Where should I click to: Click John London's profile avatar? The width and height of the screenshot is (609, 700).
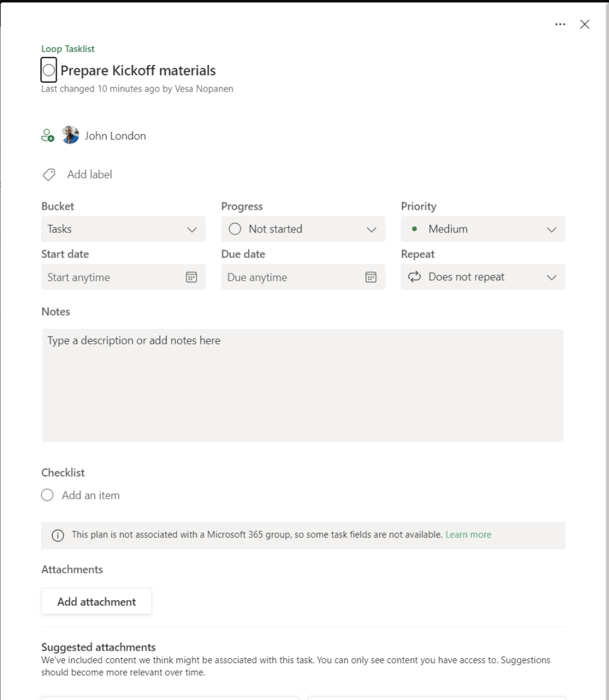point(70,135)
